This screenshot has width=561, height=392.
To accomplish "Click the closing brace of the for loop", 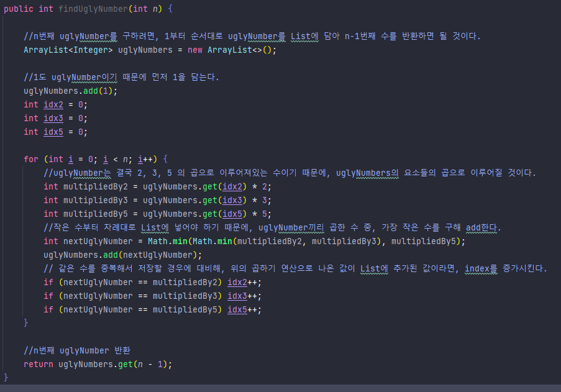I will tap(25, 323).
